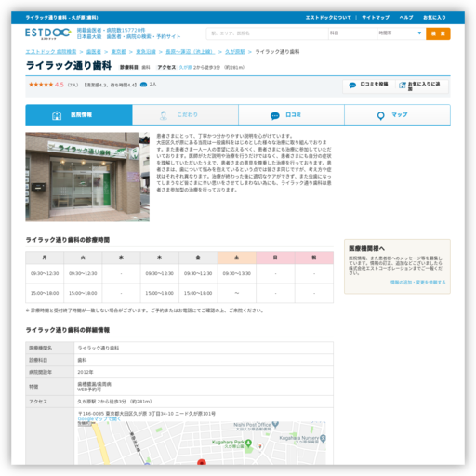476x476 pixels.
Task: Click Monday morning hours 09:30~12:30 cell
Action: pos(45,273)
